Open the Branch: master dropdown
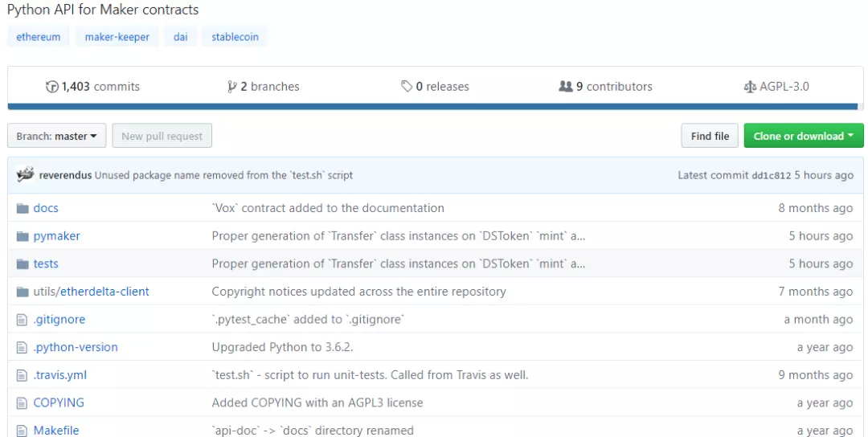 pyautogui.click(x=56, y=136)
